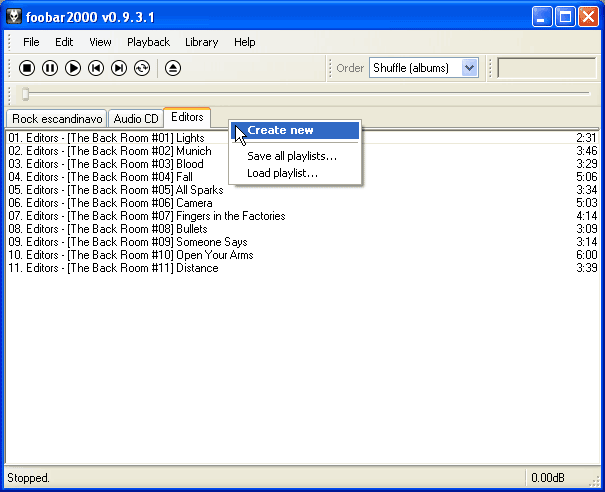This screenshot has height=492, width=605.
Task: Select track 11 Distance
Action: (x=302, y=268)
